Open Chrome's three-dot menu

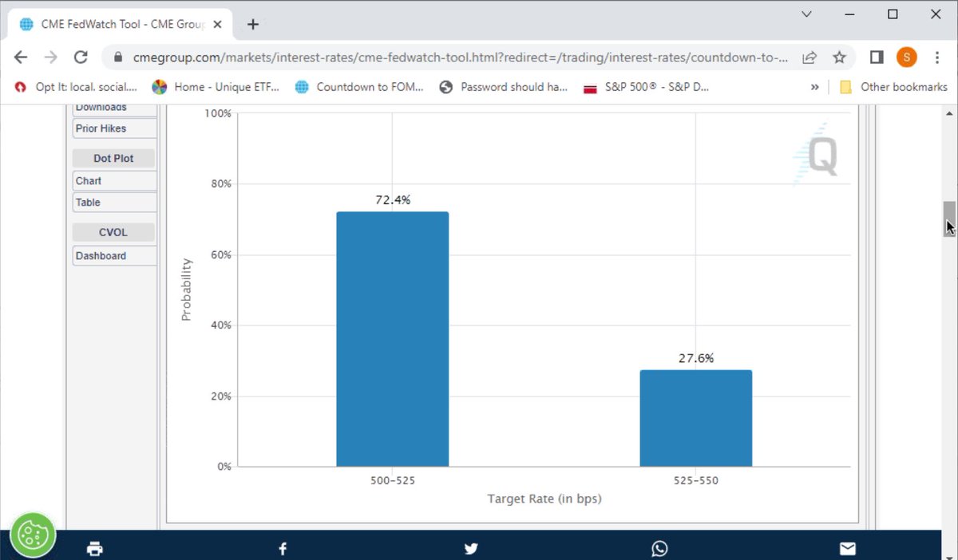tap(936, 57)
